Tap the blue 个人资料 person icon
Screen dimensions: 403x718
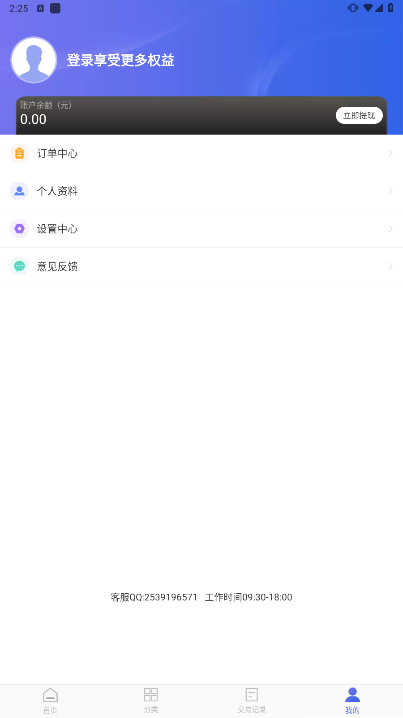click(19, 191)
